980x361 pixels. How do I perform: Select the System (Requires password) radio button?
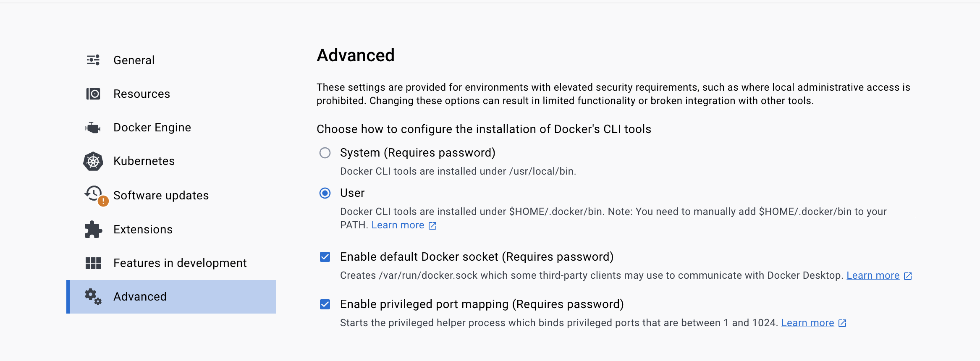point(325,153)
